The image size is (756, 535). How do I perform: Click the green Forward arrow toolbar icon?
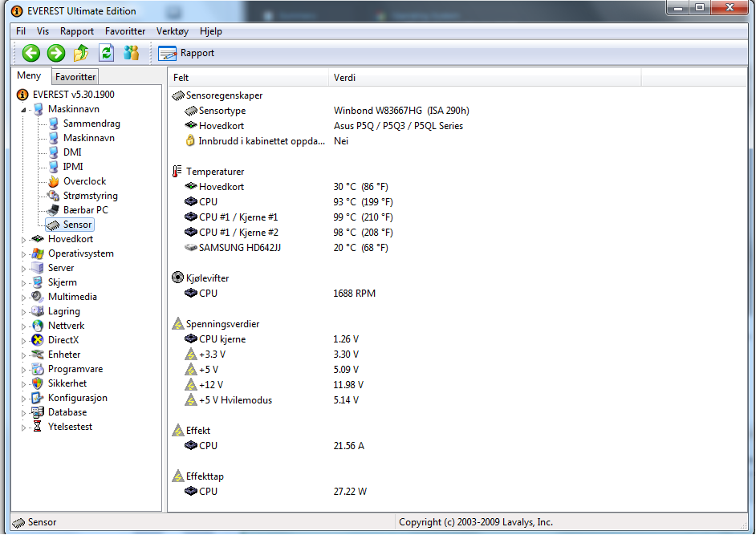click(x=56, y=53)
